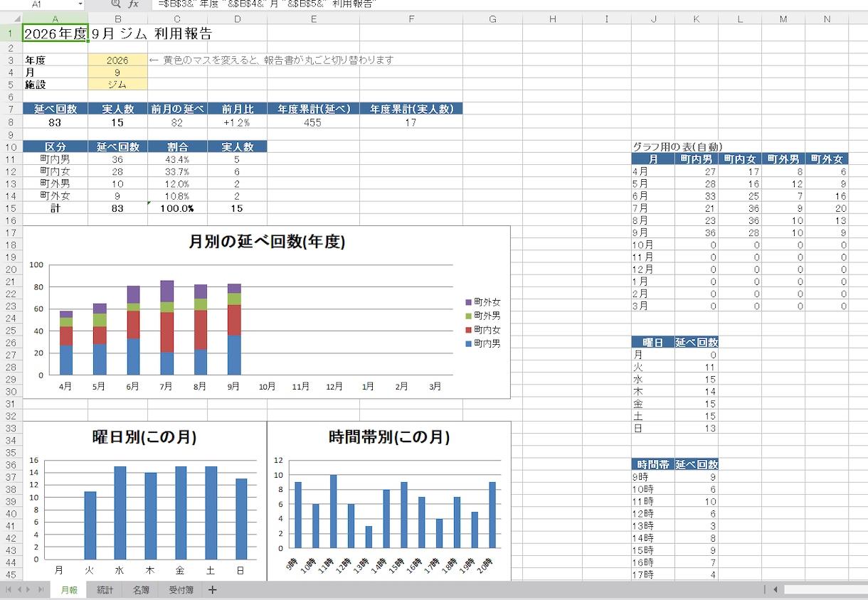
Task: Click horizontal scrollbar left arrow
Action: coord(777,590)
